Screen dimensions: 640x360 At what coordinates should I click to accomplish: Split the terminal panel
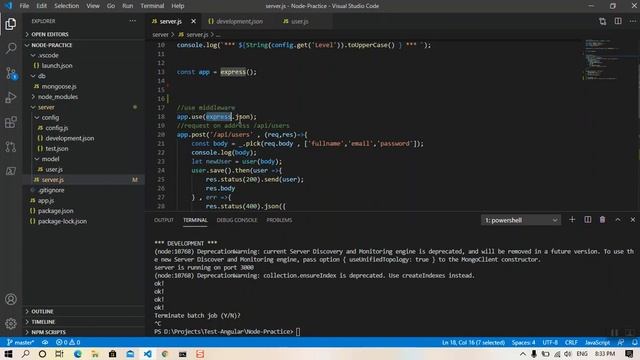[x=587, y=220]
